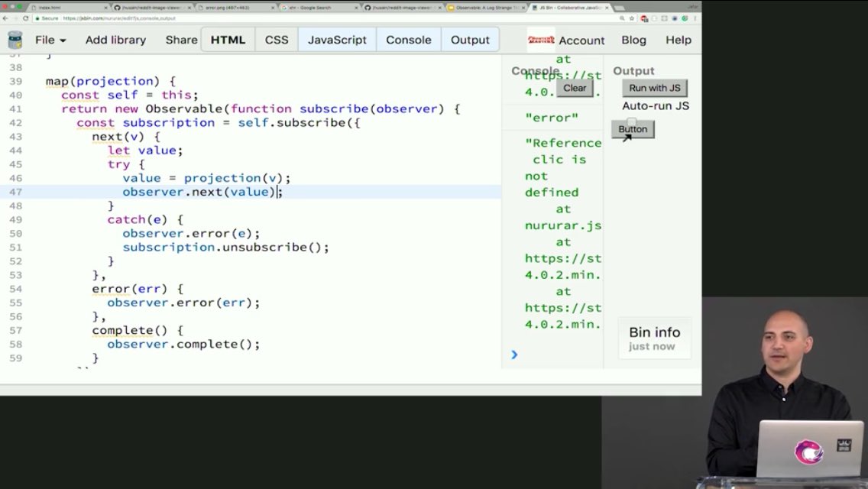
Task: Open the Account menu
Action: tap(581, 40)
